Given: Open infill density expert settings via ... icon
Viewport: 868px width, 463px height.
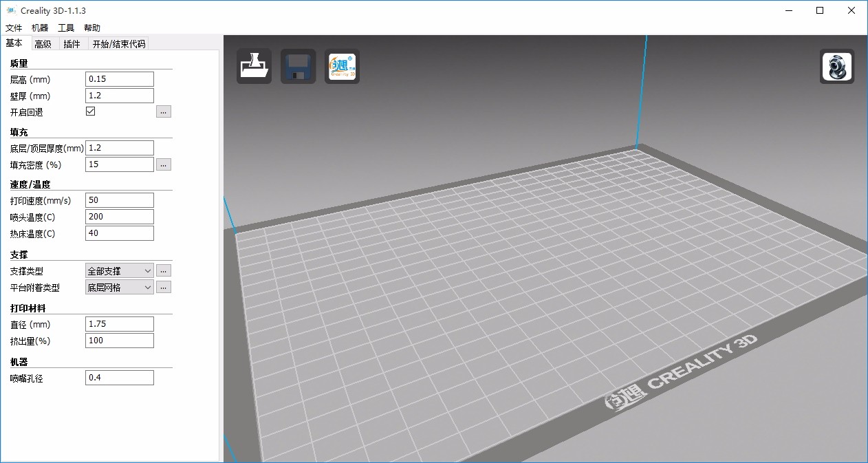Looking at the screenshot, I should [x=163, y=164].
